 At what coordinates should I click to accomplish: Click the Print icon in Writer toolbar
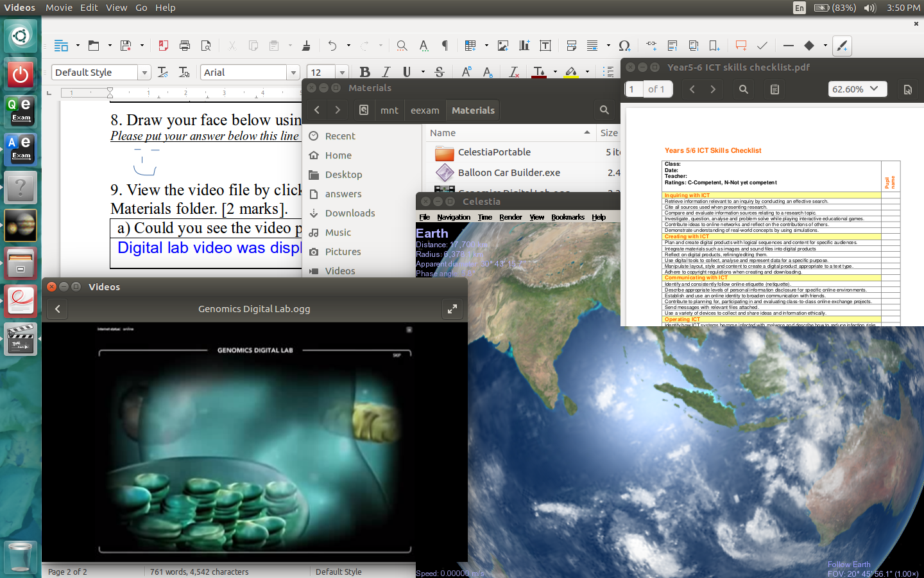click(185, 46)
